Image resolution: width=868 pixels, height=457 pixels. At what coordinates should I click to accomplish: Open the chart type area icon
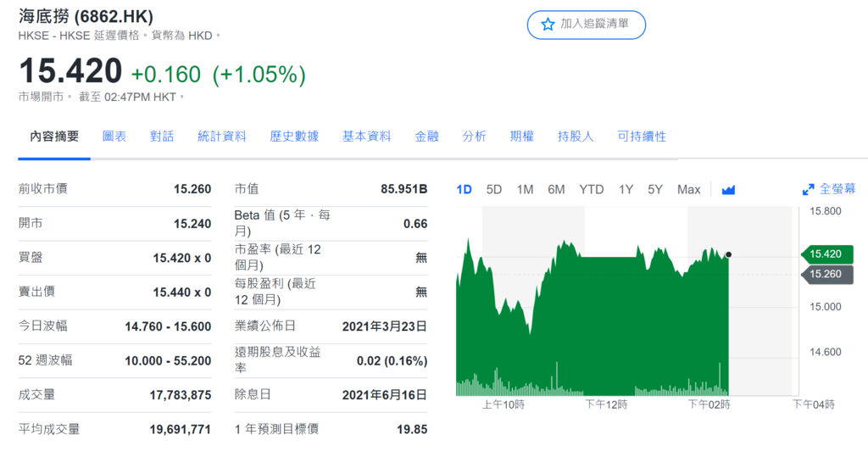[x=728, y=190]
